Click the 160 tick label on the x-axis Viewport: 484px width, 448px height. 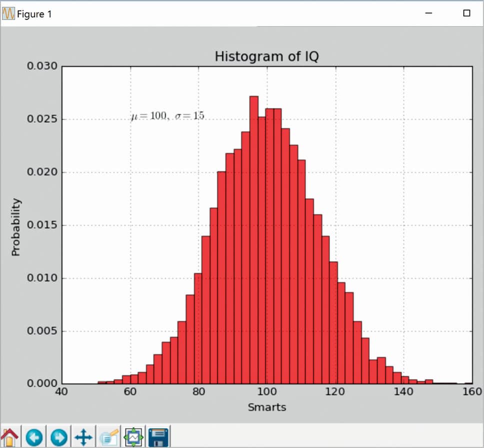(471, 392)
